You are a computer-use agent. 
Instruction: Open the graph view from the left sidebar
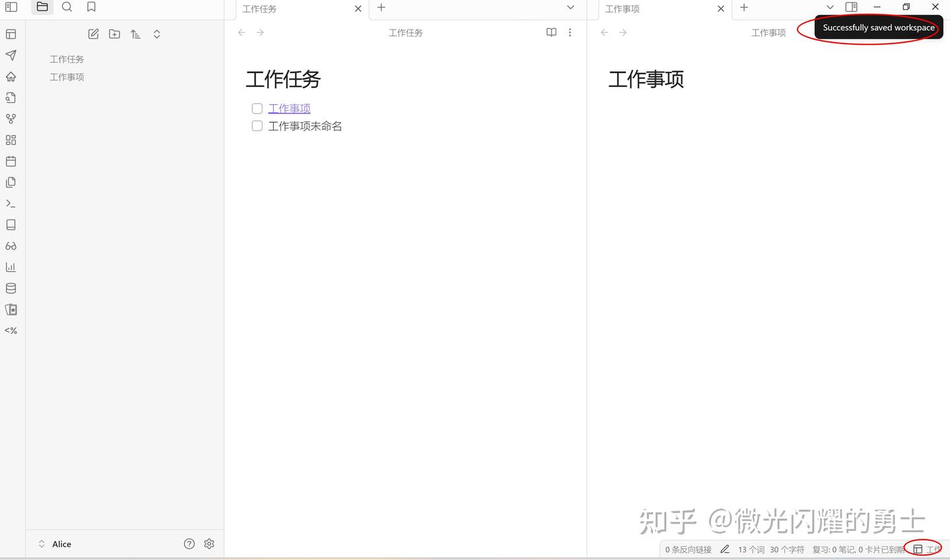(11, 119)
